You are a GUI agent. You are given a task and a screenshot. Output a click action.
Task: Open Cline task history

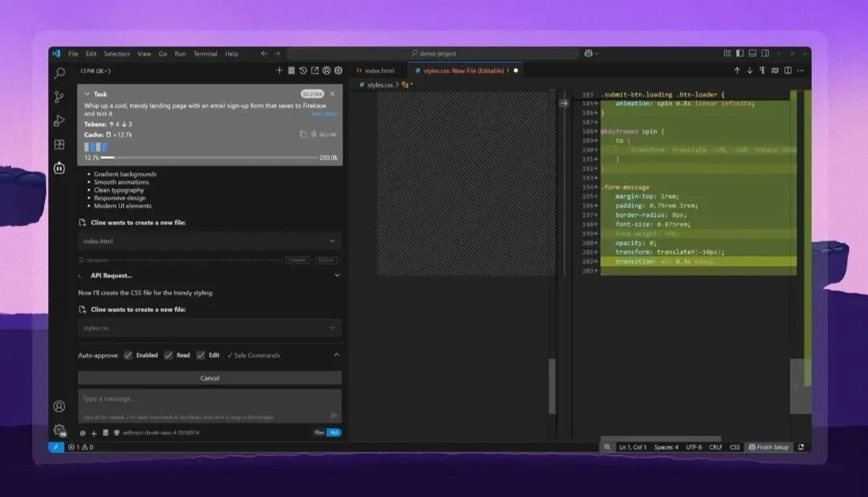(303, 70)
